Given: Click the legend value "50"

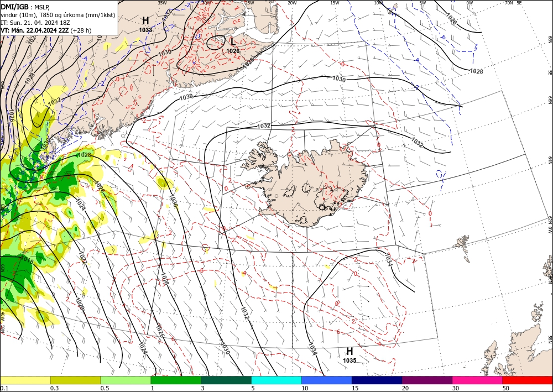Looking at the screenshot, I should click(x=507, y=388).
